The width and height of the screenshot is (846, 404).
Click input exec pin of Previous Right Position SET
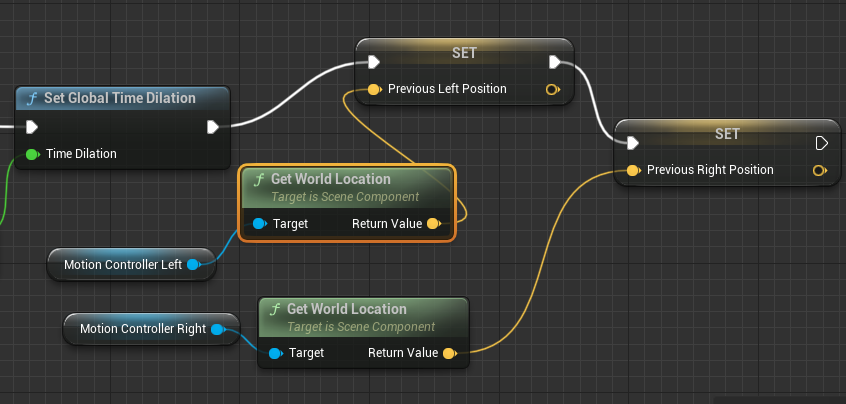coord(633,143)
